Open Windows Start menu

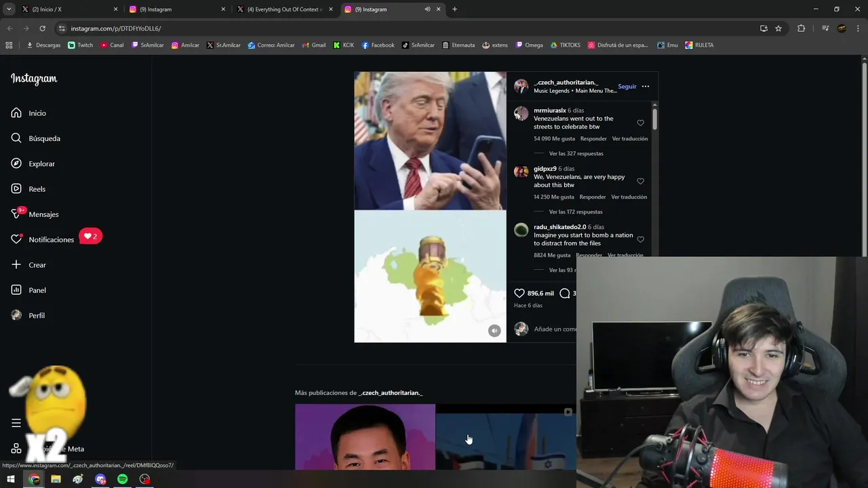tap(11, 479)
